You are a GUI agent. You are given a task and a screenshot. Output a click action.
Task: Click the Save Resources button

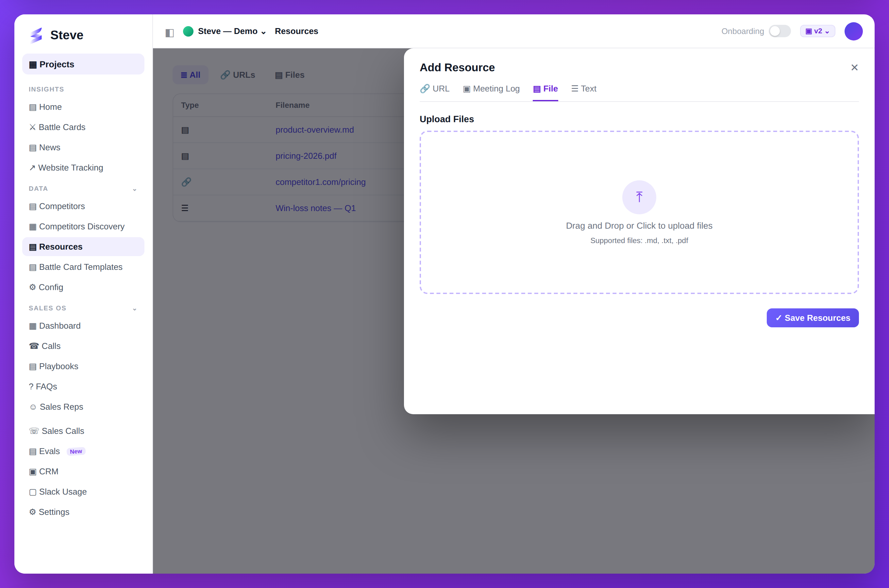click(813, 318)
